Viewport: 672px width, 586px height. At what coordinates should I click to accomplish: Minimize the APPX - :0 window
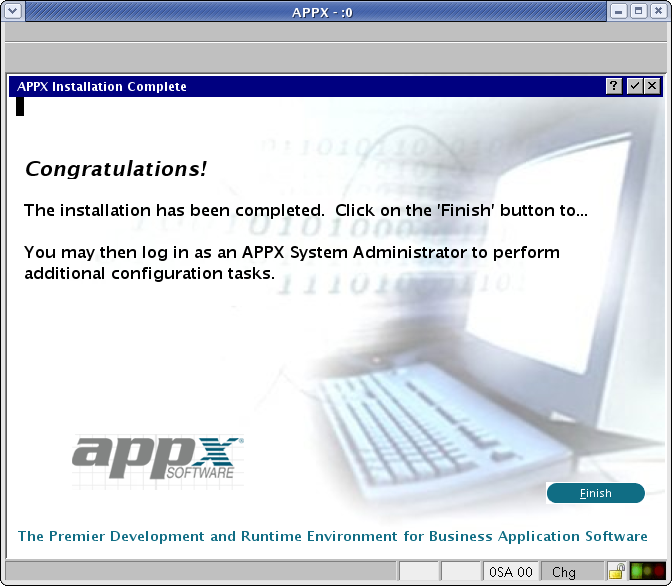coord(618,12)
